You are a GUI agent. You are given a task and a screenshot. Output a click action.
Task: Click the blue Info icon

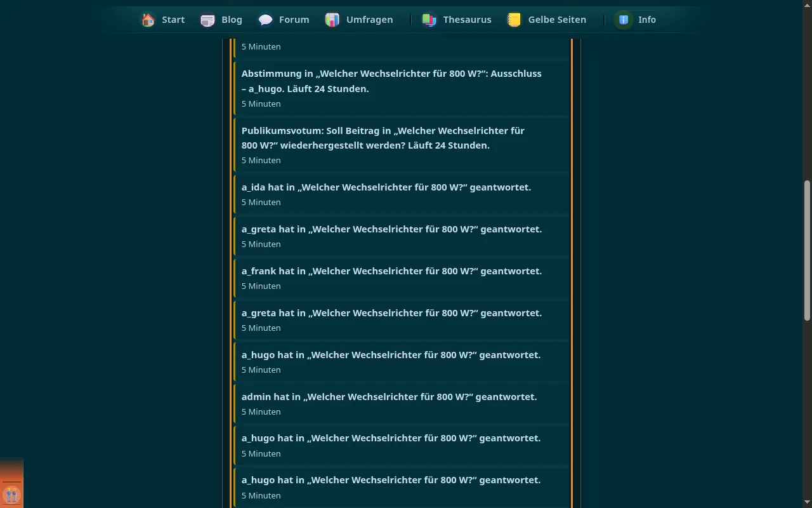click(624, 20)
